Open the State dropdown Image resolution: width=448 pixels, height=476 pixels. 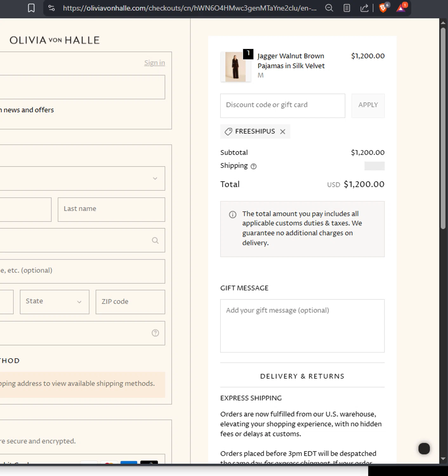point(55,302)
